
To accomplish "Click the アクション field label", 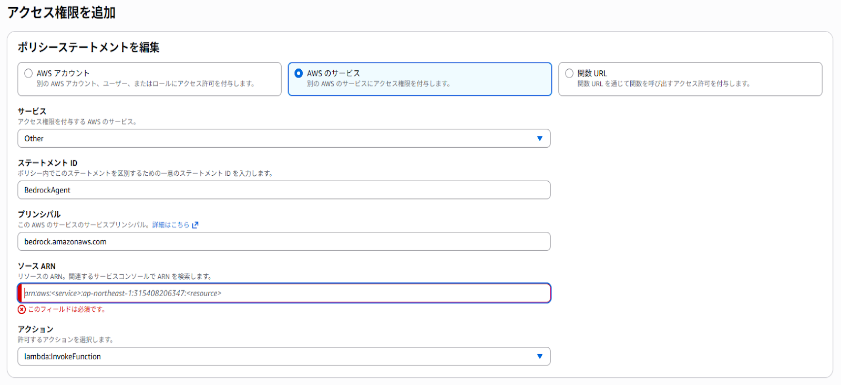I will 35,329.
